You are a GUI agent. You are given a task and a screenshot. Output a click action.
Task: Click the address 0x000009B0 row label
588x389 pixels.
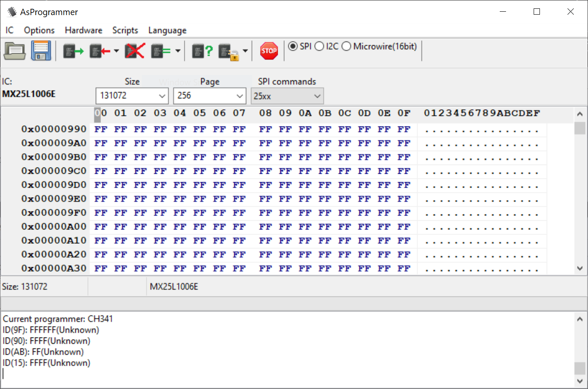point(54,157)
